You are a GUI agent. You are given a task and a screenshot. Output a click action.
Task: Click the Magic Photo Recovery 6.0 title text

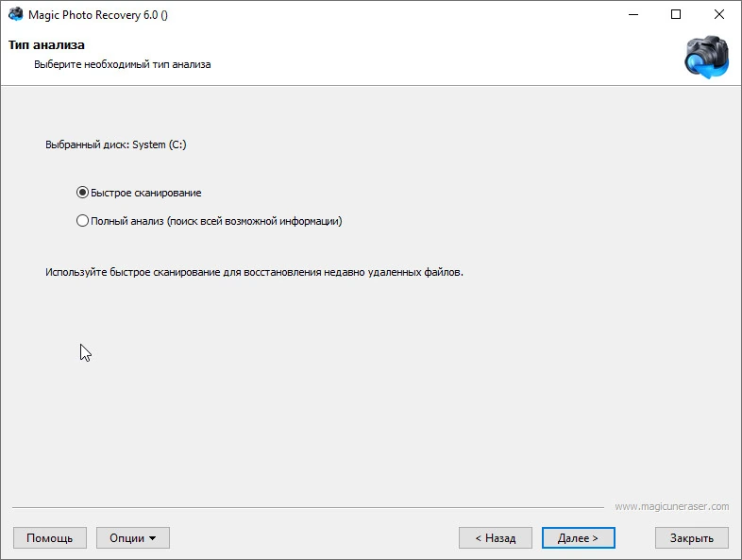(98, 15)
